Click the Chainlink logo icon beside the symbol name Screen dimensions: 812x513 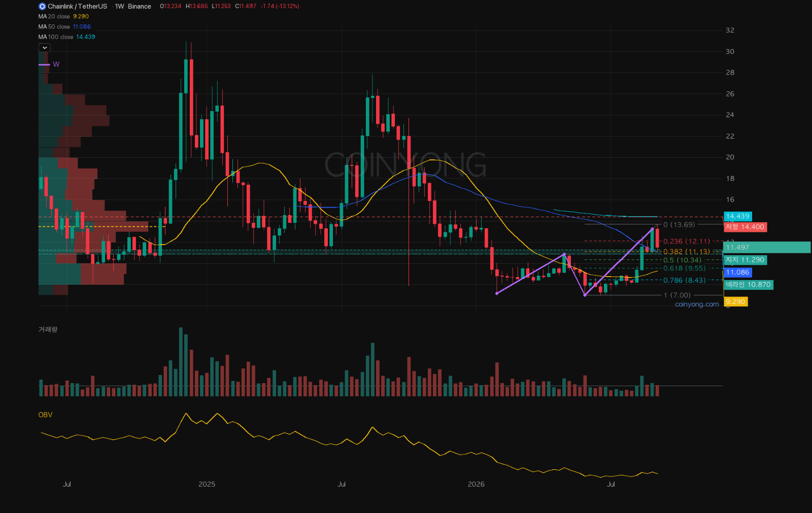point(42,7)
